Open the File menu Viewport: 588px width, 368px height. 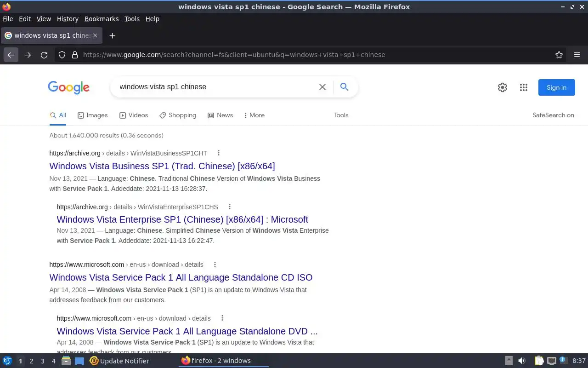click(x=8, y=19)
